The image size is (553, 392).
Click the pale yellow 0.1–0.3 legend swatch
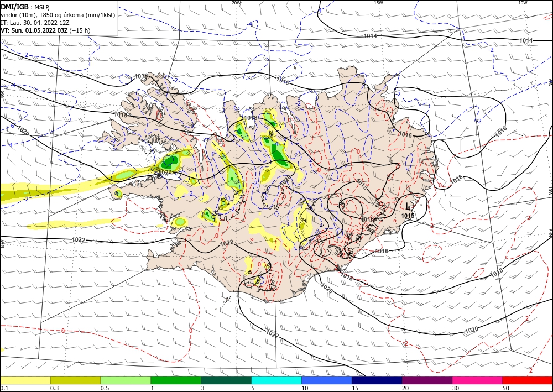point(25,380)
